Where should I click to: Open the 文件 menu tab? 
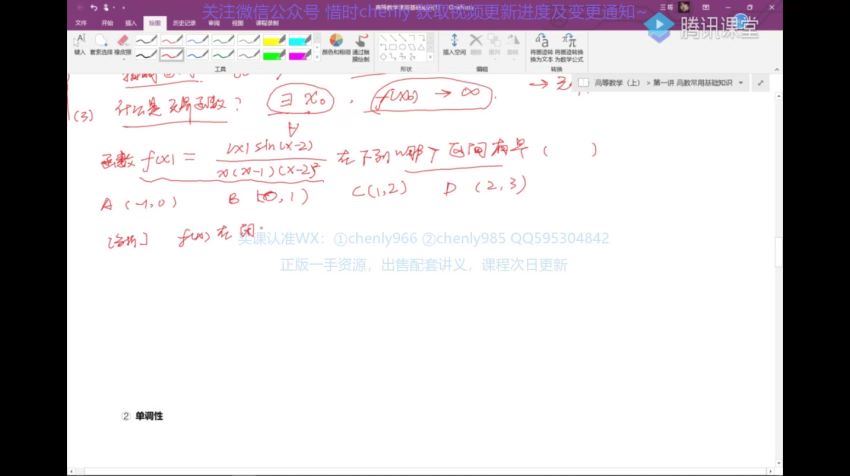[x=81, y=23]
